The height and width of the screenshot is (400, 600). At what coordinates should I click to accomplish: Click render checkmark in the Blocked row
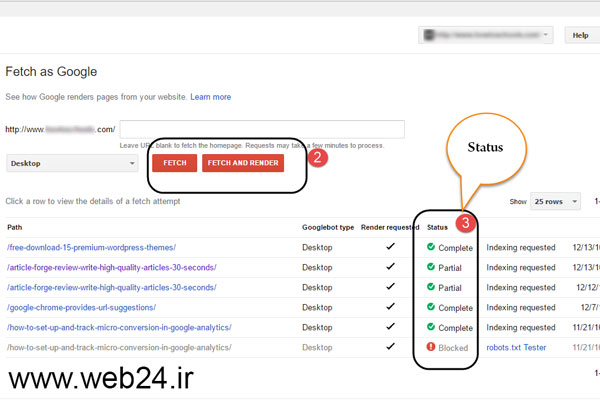(x=390, y=346)
